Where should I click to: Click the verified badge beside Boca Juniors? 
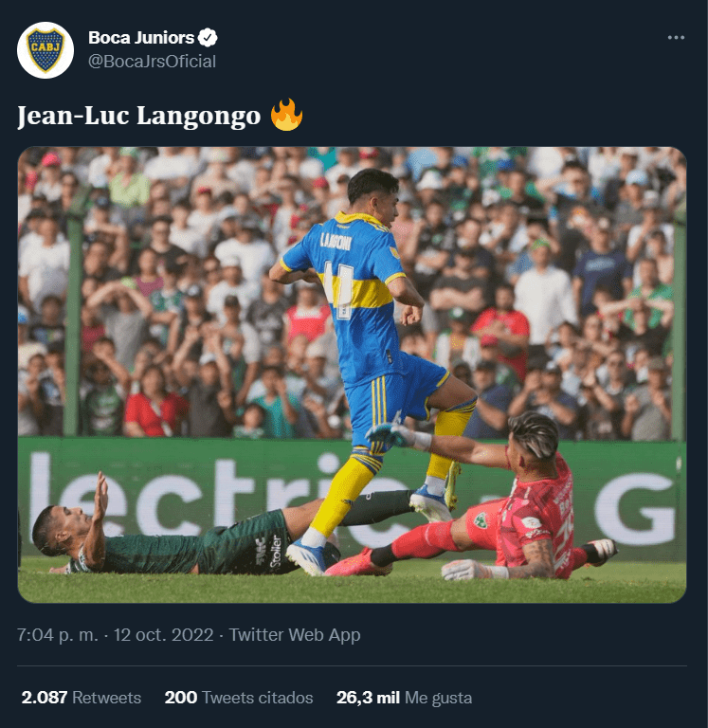pos(208,38)
